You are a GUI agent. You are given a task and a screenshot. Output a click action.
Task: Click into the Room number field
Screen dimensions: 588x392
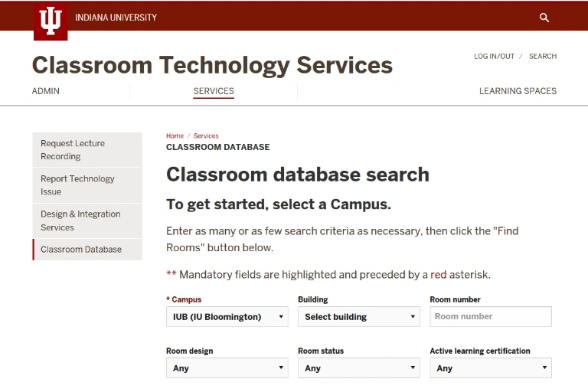490,317
